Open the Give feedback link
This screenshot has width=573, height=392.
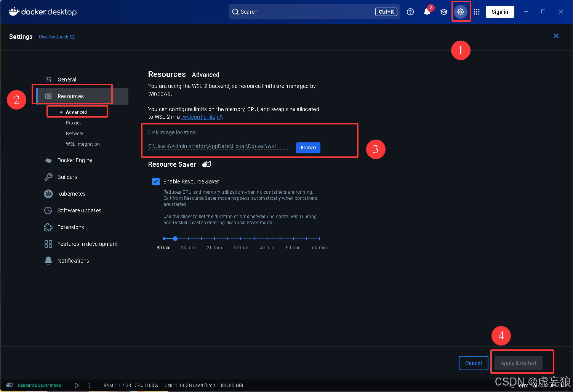pyautogui.click(x=53, y=37)
